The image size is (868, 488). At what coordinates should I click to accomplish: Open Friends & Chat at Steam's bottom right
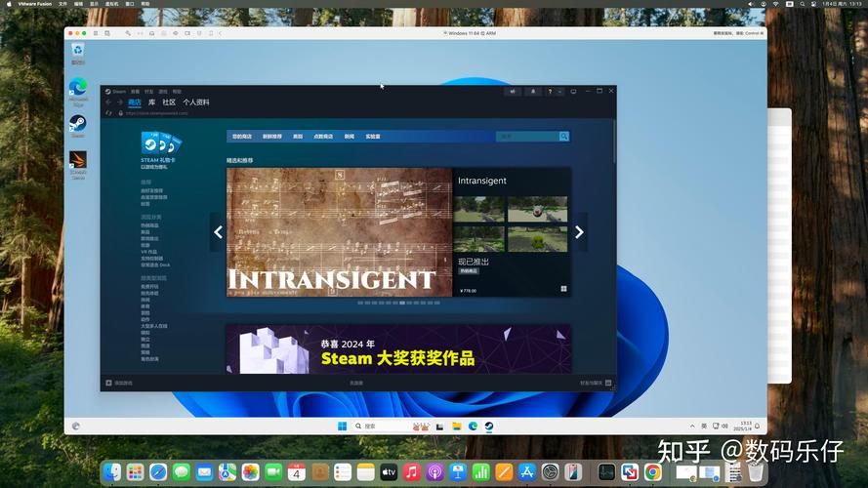596,383
